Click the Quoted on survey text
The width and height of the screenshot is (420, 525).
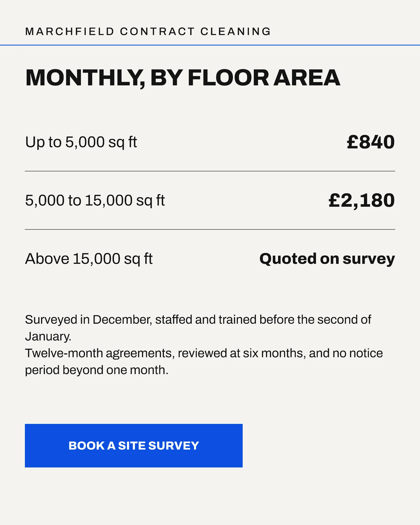tap(327, 259)
